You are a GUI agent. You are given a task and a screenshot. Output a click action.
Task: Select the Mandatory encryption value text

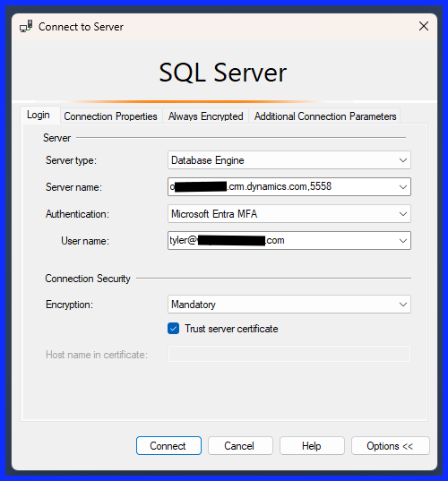point(194,305)
